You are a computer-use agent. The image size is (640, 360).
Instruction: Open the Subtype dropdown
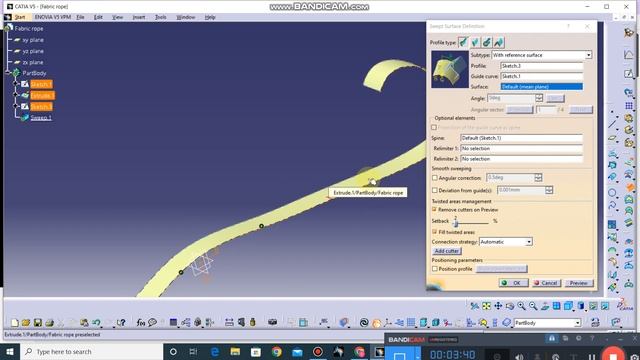click(588, 55)
